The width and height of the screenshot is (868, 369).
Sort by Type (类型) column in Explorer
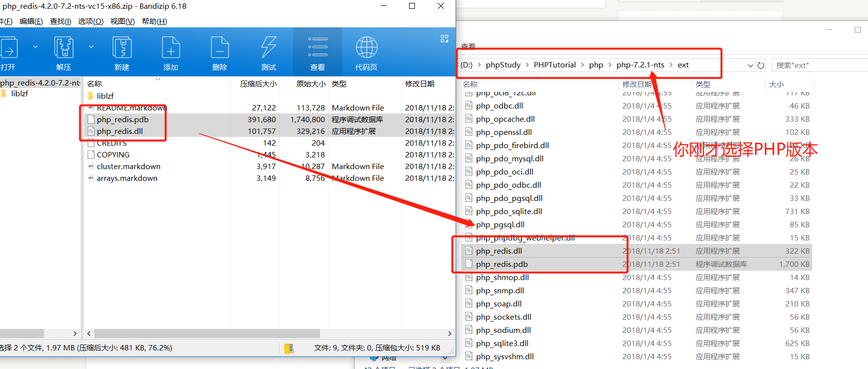coord(703,84)
